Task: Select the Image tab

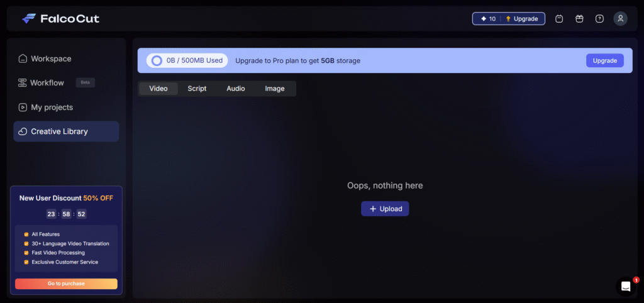Action: 275,89
